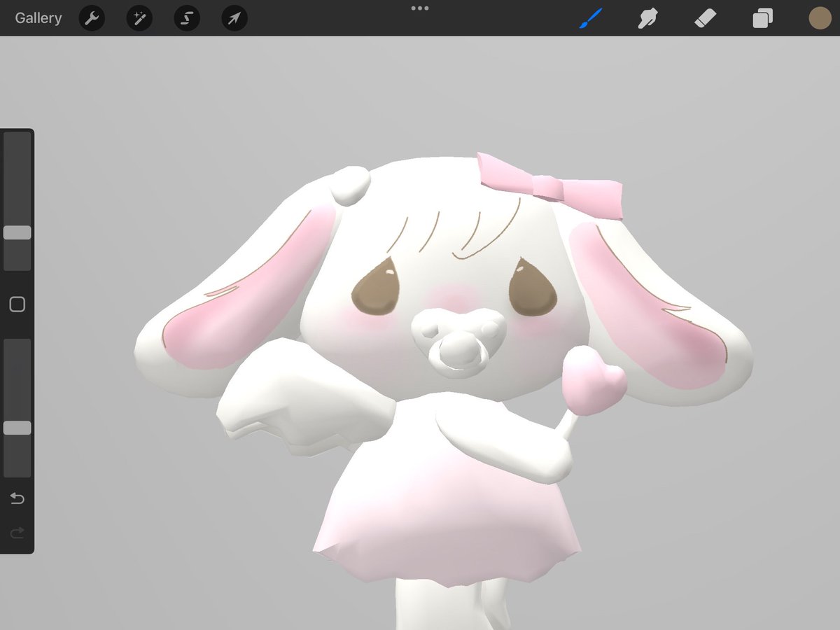Open the canvas options with the three dots
Image resolution: width=840 pixels, height=630 pixels.
point(420,8)
